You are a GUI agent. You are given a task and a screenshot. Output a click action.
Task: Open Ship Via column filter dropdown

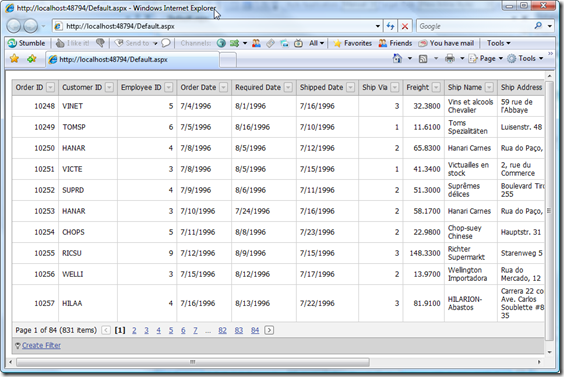[x=395, y=87]
